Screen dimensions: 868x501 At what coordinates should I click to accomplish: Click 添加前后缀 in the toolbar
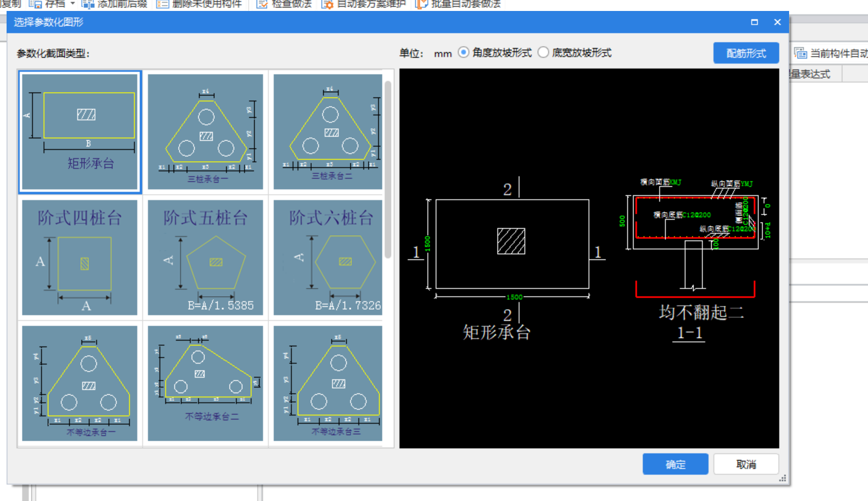coord(115,4)
